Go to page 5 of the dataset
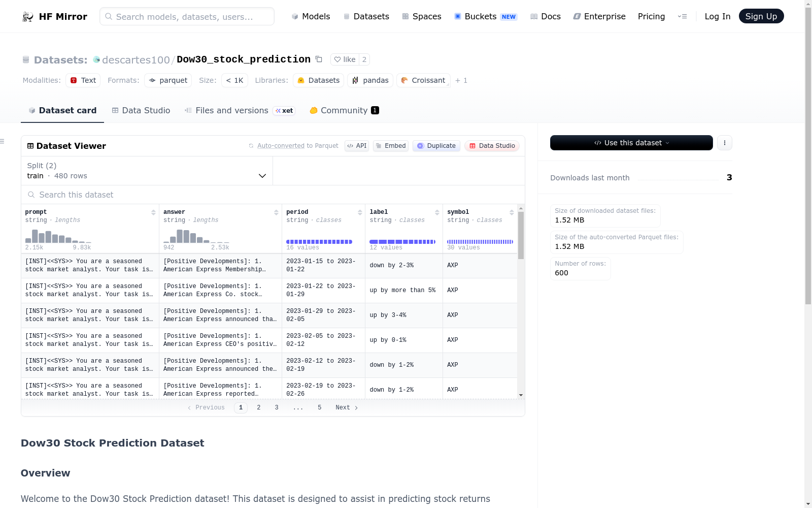 click(320, 407)
